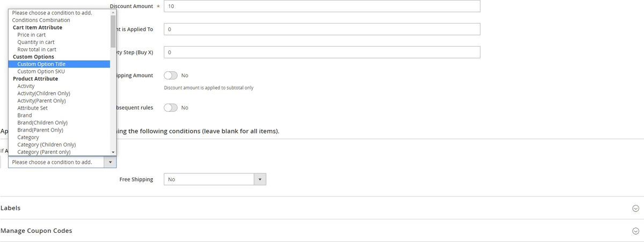Select Custom Option Title condition
The width and height of the screenshot is (644, 242).
click(41, 64)
